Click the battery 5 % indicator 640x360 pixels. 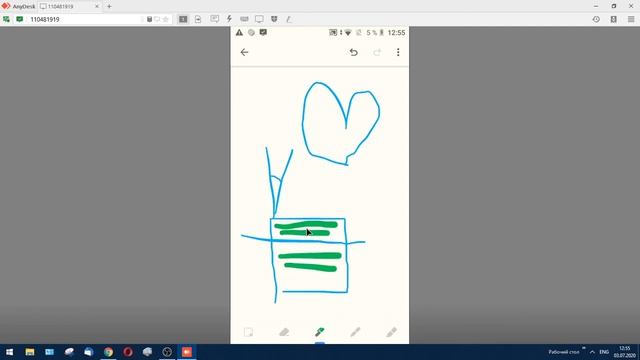pos(375,33)
